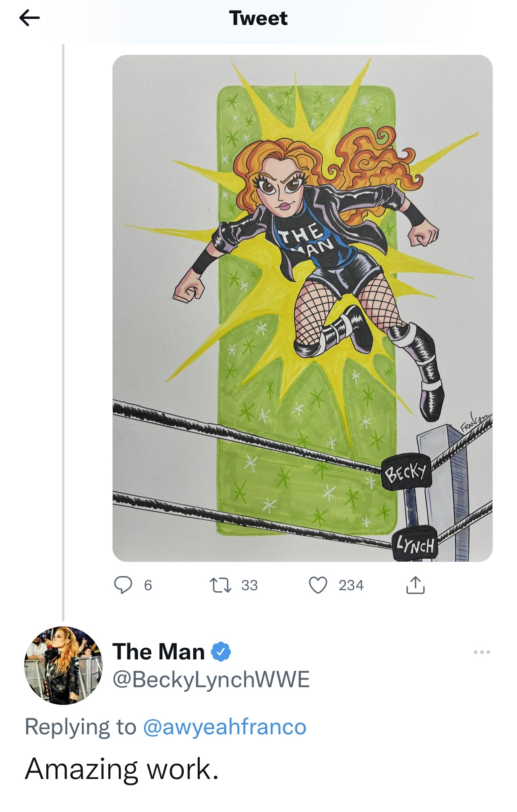The width and height of the screenshot is (517, 812).
Task: Click the reply count of 6
Action: click(x=148, y=585)
